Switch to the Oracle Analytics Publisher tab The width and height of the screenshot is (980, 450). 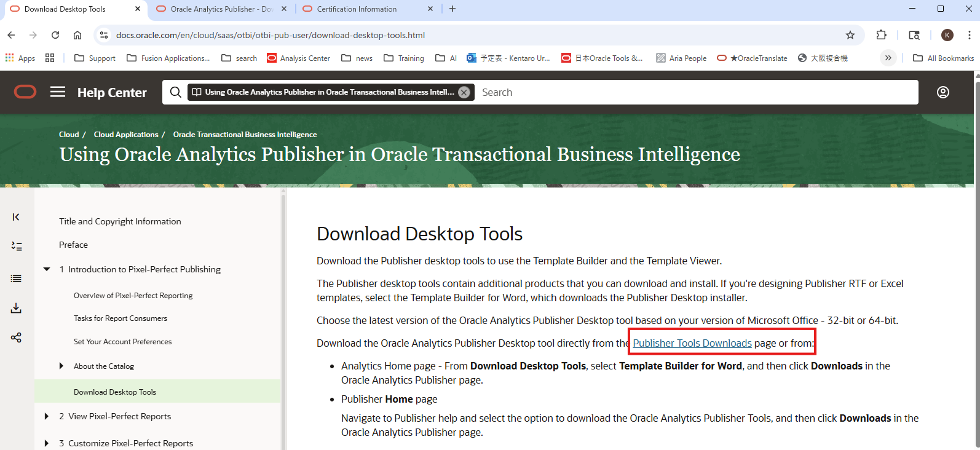(222, 9)
